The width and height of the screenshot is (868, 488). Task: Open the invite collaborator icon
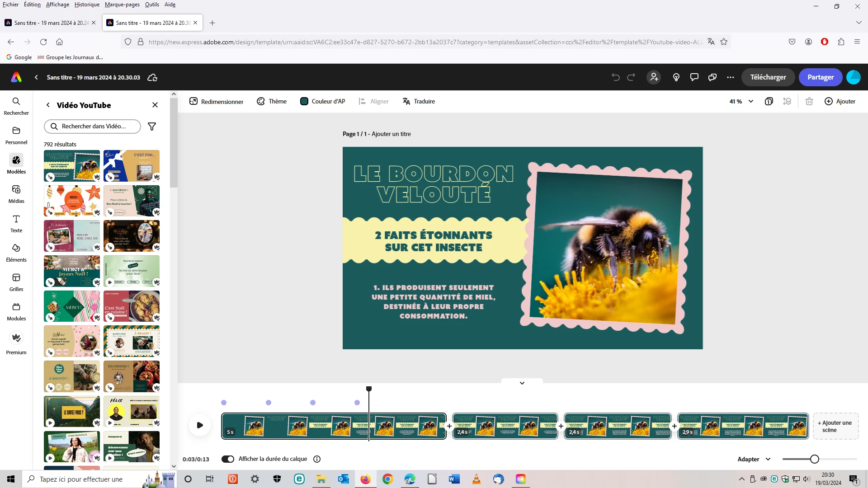(654, 77)
